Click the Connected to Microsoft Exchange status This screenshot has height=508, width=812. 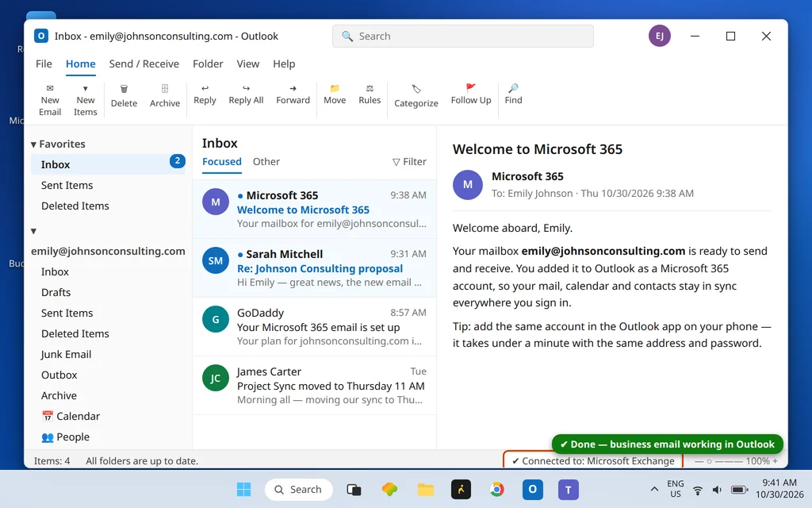(x=593, y=461)
